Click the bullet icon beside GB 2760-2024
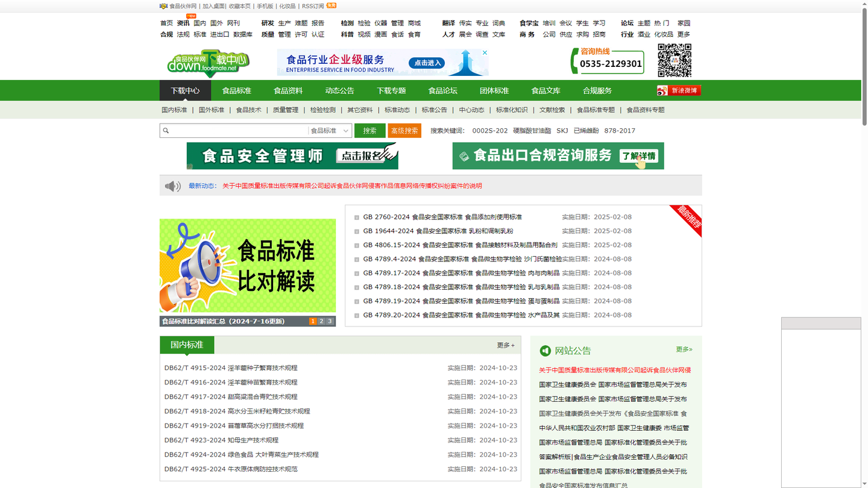 (x=357, y=217)
